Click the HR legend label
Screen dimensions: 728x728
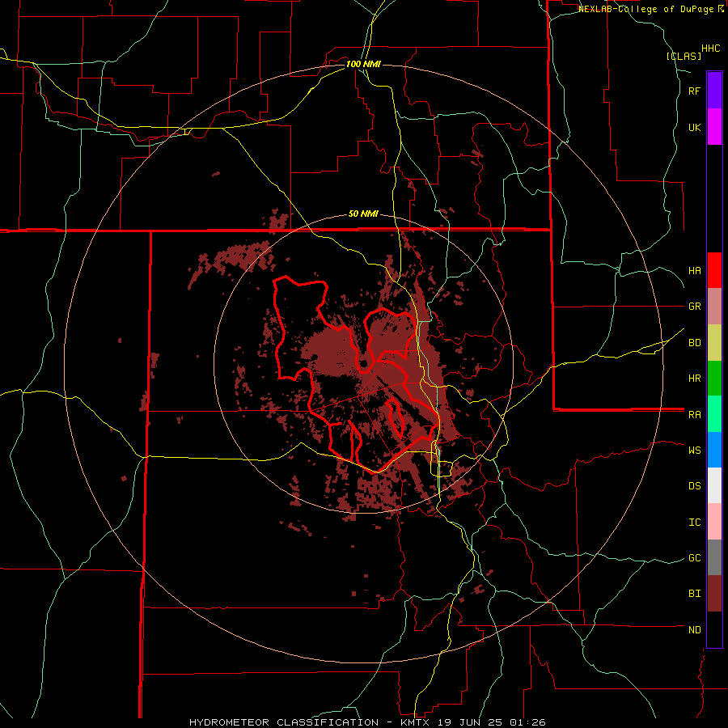coord(694,379)
